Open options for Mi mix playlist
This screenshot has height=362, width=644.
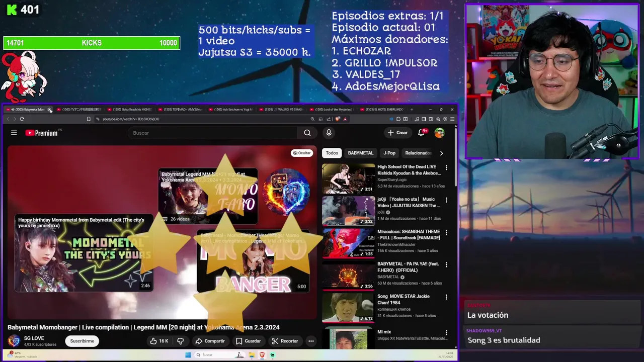pyautogui.click(x=446, y=332)
